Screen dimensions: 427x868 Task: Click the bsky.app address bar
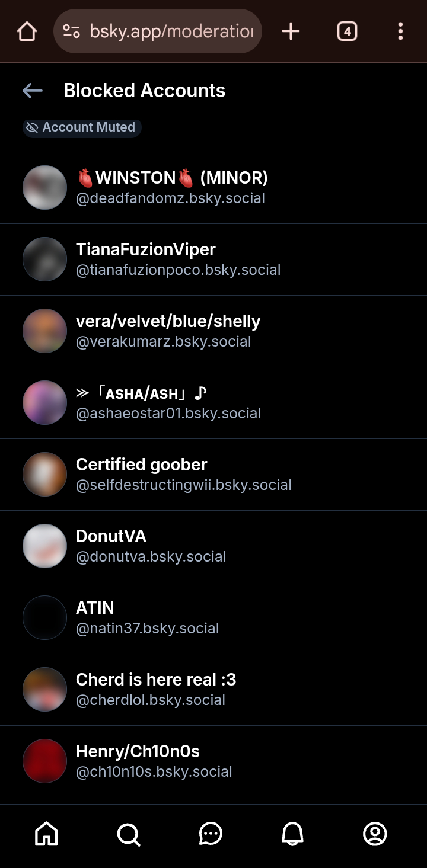(172, 31)
